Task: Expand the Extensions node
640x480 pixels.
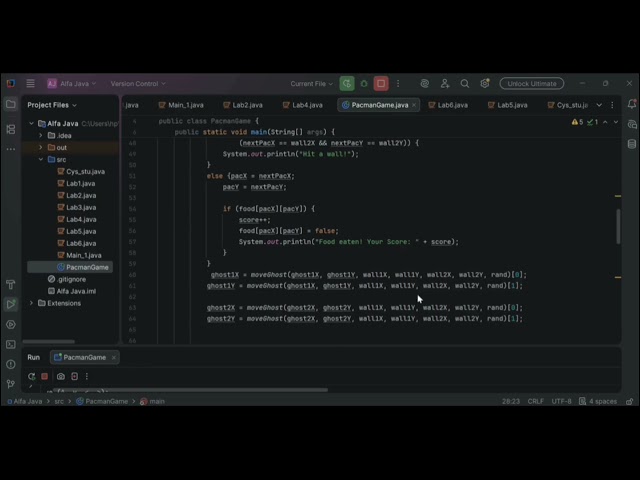Action: coord(31,303)
